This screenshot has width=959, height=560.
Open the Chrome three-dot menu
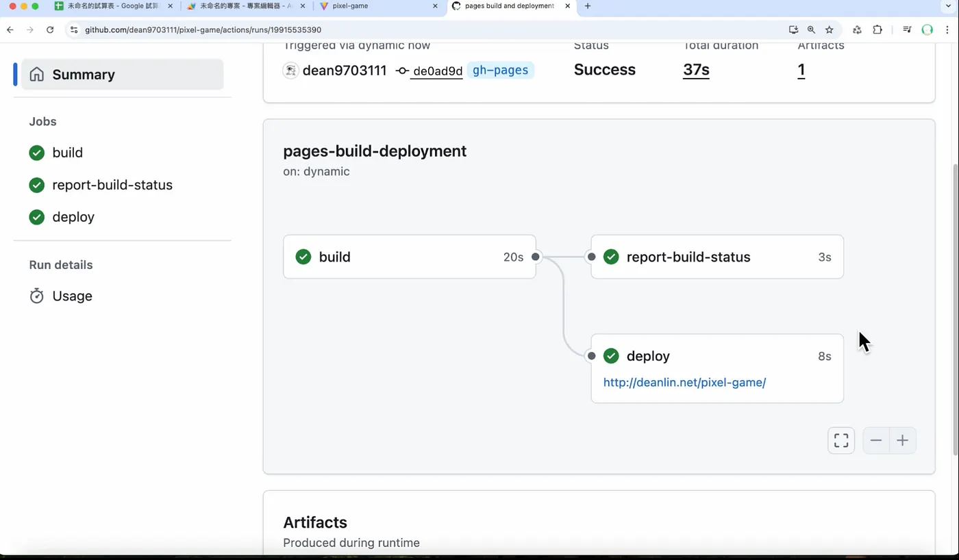coord(947,30)
